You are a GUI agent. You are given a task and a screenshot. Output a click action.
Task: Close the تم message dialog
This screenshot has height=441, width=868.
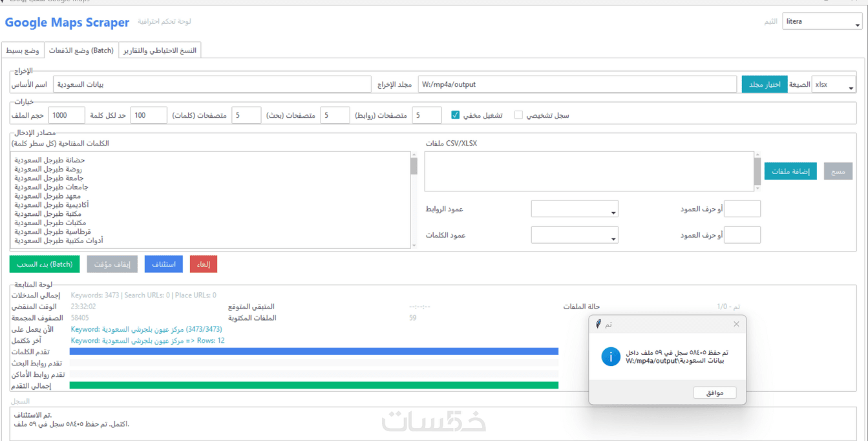736,324
